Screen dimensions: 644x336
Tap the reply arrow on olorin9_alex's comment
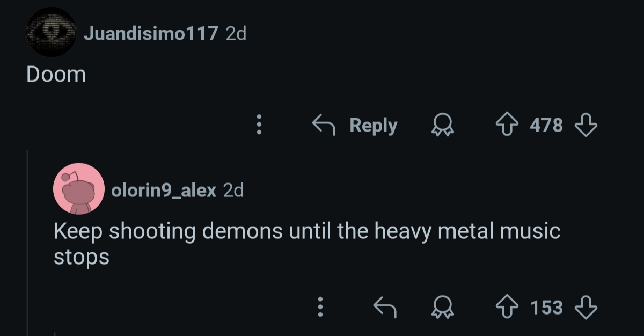point(384,307)
